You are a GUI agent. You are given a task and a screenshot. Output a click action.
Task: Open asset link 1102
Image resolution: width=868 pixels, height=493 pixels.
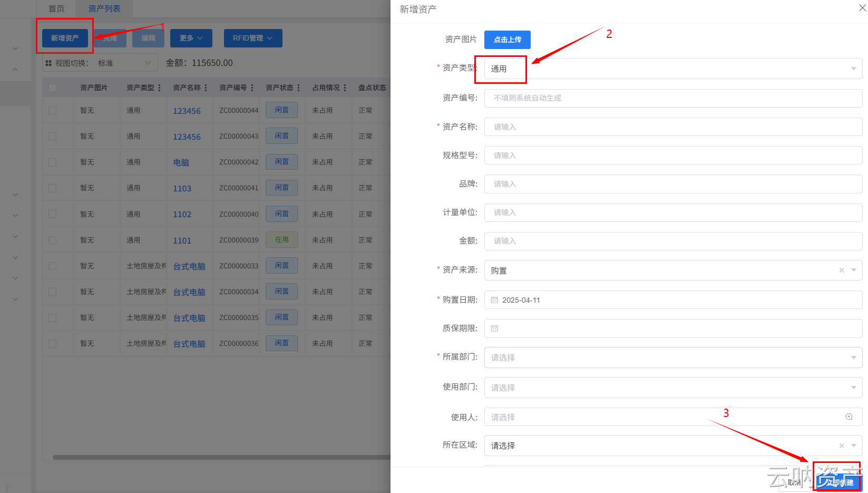(x=182, y=214)
